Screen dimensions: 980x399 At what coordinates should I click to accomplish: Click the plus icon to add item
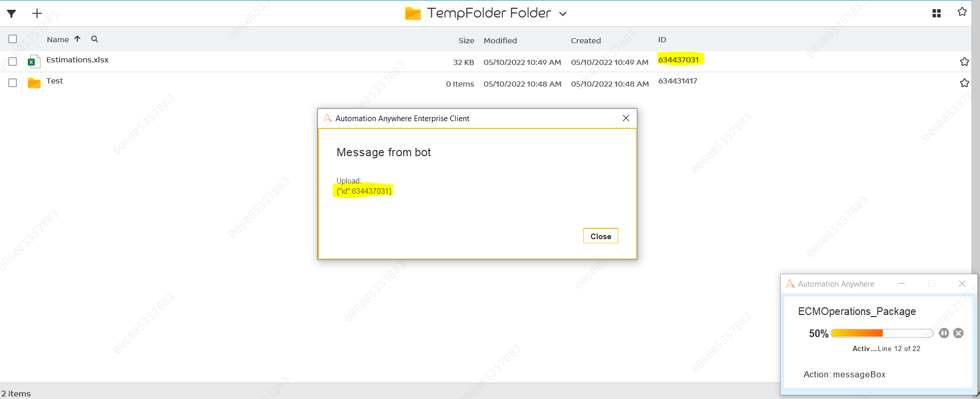[x=37, y=13]
